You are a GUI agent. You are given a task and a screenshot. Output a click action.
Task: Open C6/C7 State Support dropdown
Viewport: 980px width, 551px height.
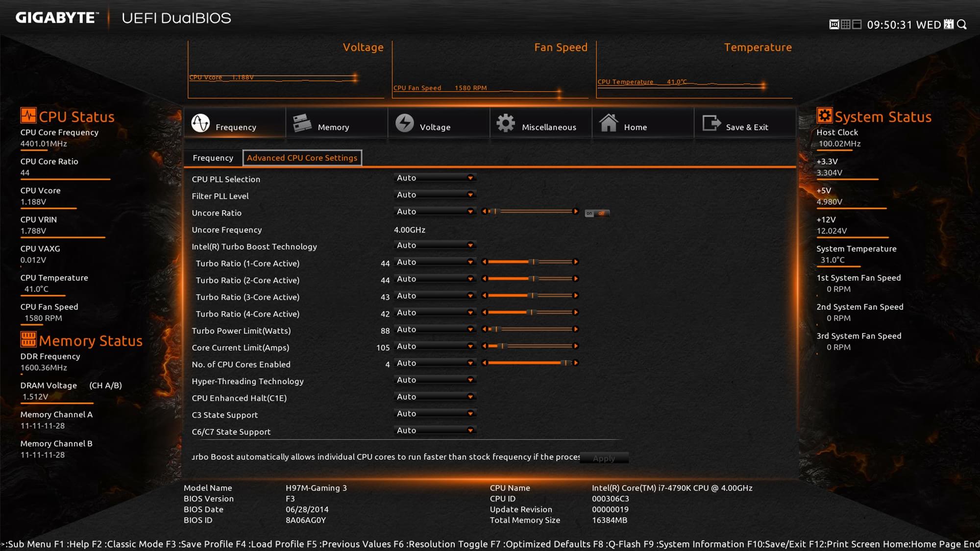coord(435,431)
